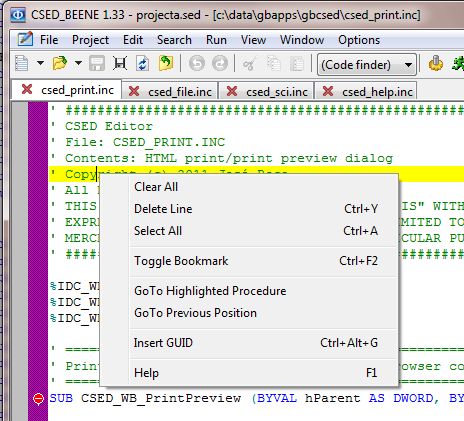Click the Save All icon in toolbar
This screenshot has height=421, width=464.
[x=120, y=63]
